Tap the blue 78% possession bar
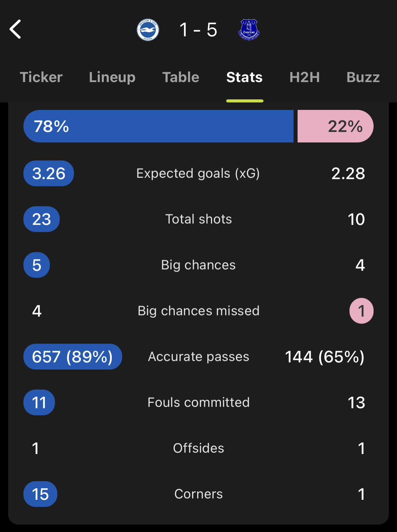 coord(158,126)
